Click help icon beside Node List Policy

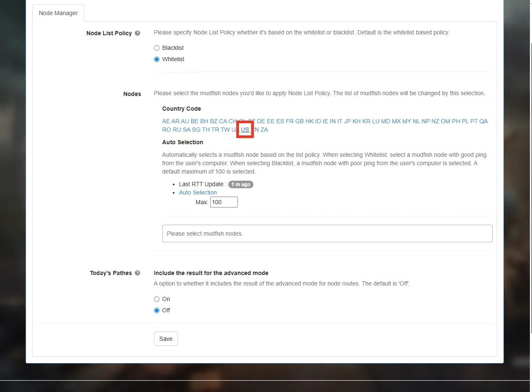pyautogui.click(x=137, y=33)
